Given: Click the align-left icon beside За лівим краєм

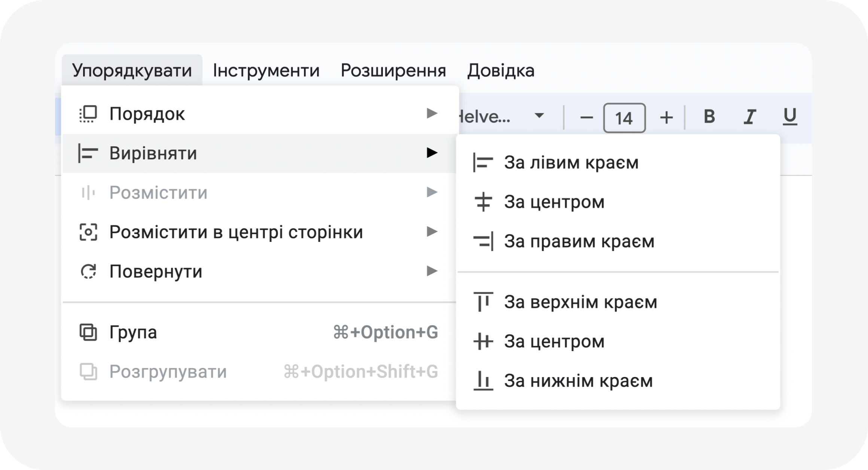Looking at the screenshot, I should (483, 163).
